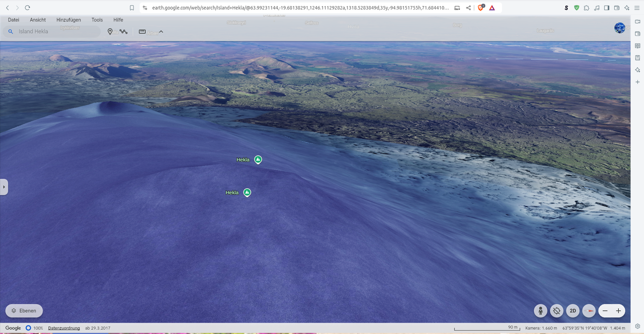This screenshot has height=334, width=644.
Task: Open the Tools menu
Action: [97, 20]
